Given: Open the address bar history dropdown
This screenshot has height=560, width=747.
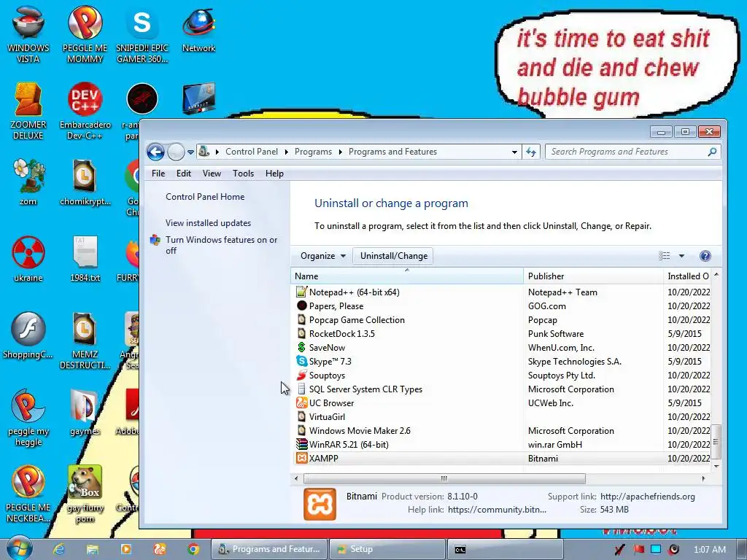Looking at the screenshot, I should [x=514, y=152].
